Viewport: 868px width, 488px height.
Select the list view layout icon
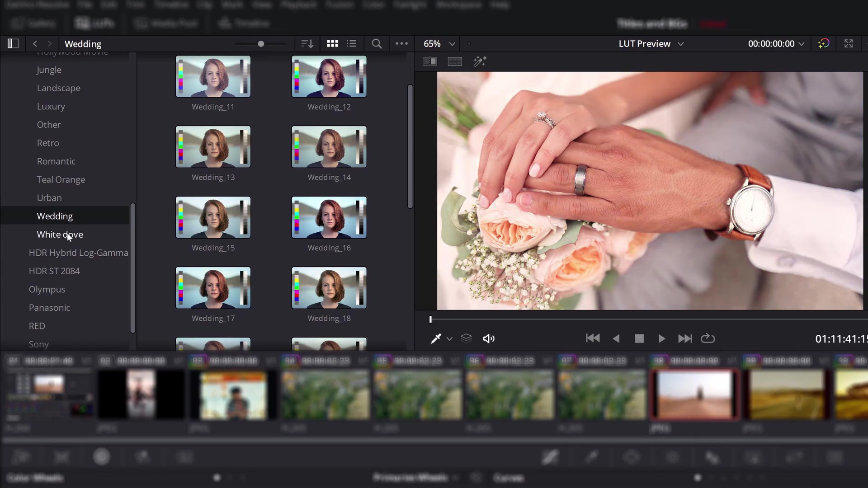[352, 43]
